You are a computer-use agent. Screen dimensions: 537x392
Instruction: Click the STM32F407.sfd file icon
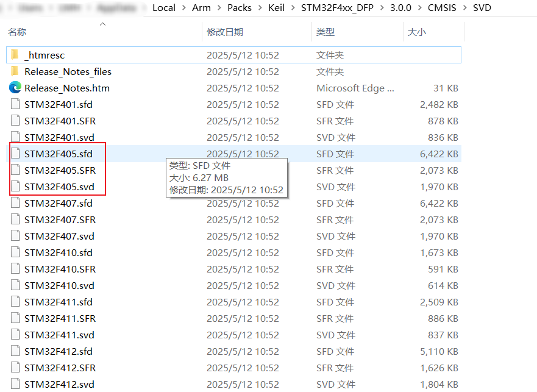(x=15, y=203)
